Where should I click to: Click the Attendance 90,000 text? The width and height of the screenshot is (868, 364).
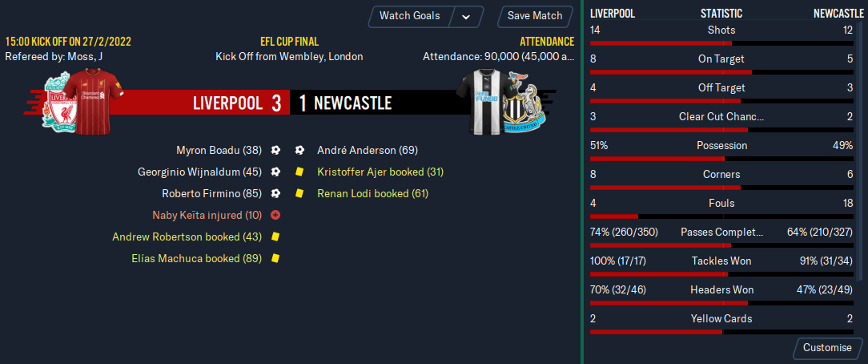[498, 56]
